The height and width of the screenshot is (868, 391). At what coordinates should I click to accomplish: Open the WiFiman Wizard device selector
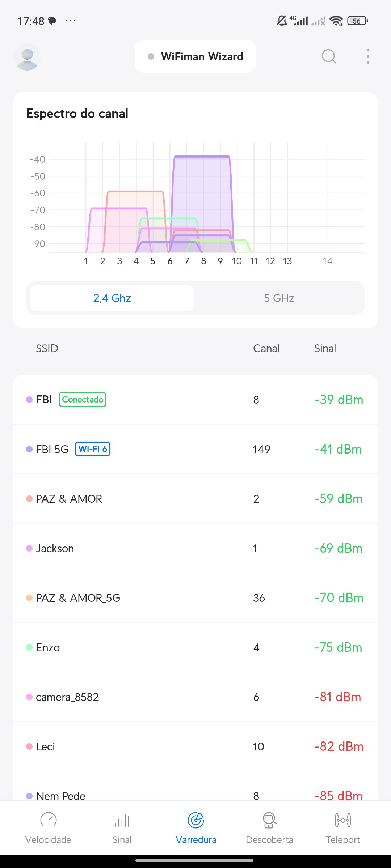(x=195, y=57)
